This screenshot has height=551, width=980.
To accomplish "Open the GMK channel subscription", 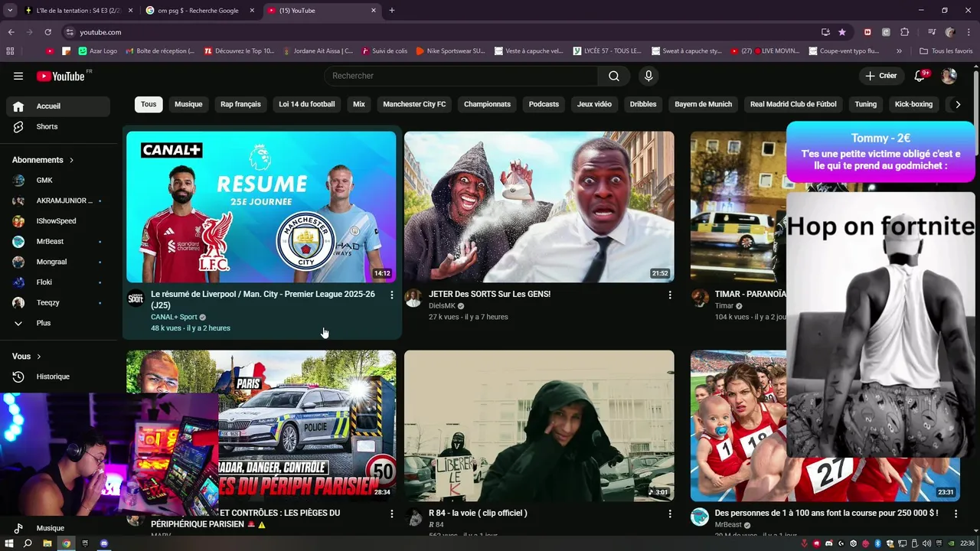I will [x=58, y=181].
